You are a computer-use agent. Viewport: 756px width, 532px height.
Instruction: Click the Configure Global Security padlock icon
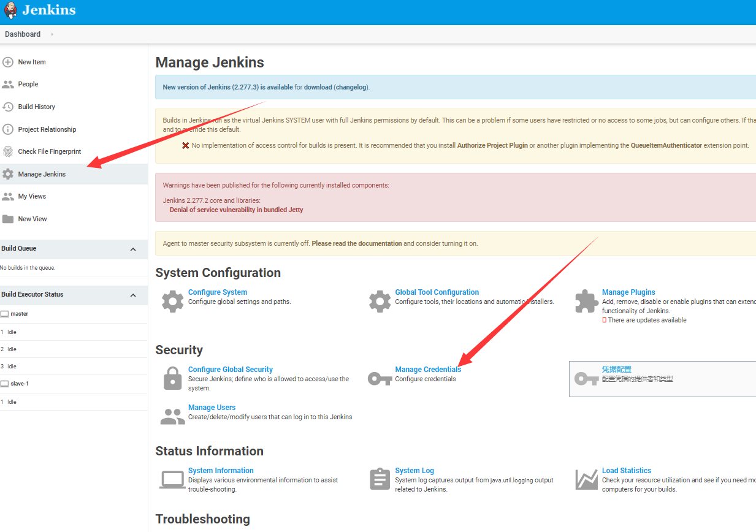coord(172,378)
